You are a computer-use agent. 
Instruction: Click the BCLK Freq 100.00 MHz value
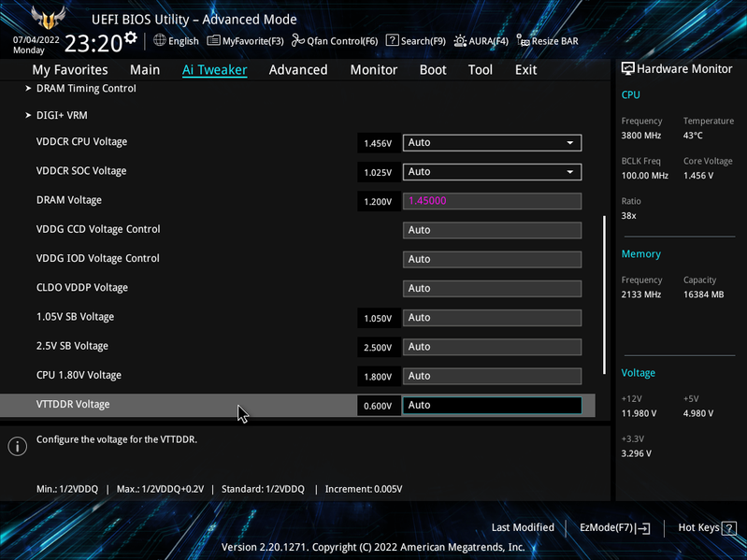coord(644,176)
